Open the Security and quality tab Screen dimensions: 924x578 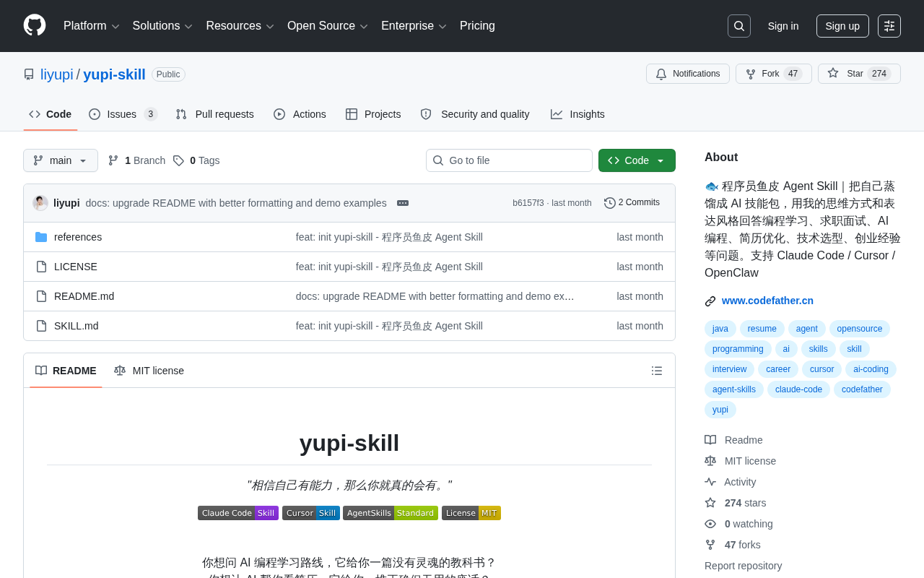pyautogui.click(x=475, y=114)
